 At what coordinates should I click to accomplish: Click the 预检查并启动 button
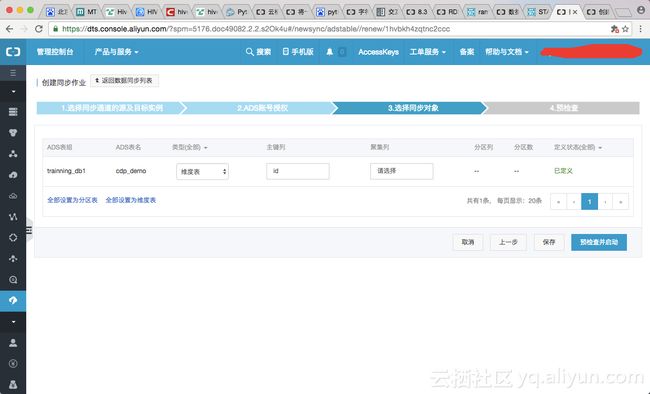coord(599,242)
